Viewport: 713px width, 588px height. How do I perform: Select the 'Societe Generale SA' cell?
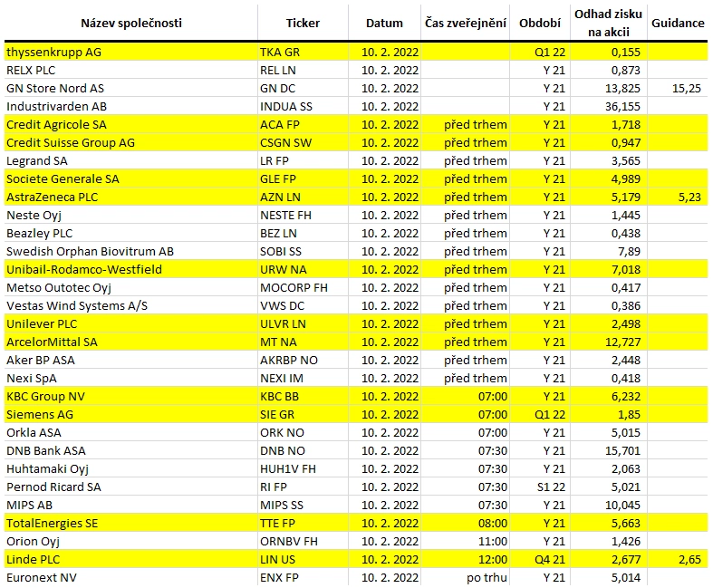click(131, 179)
